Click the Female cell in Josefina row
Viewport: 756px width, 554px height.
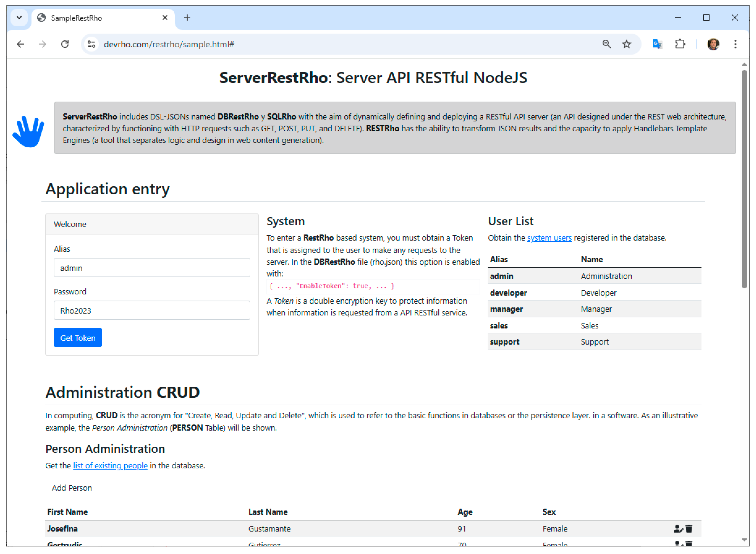coord(555,528)
